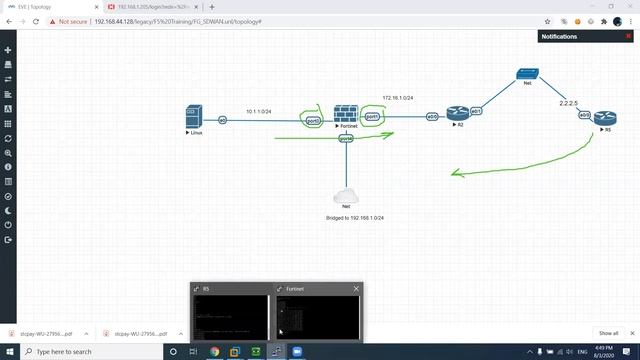Toggle Night mode moon icon

pos(8,211)
